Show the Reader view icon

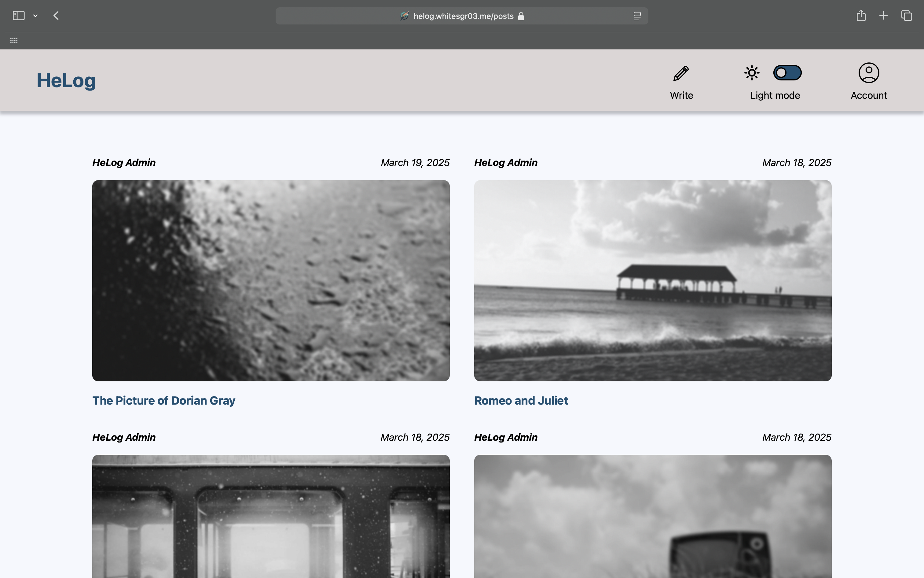[x=637, y=16]
